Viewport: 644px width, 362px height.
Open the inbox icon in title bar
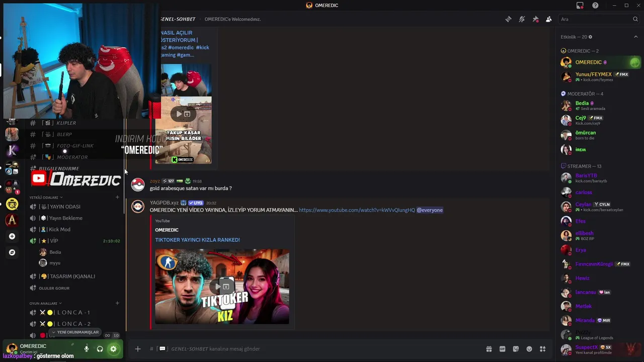pos(580,6)
